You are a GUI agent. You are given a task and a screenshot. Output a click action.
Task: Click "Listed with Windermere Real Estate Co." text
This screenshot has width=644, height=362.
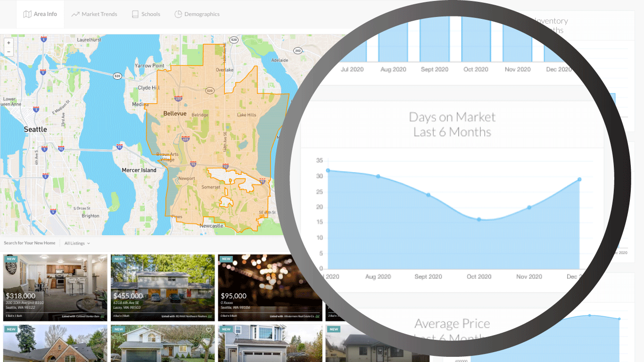point(292,316)
